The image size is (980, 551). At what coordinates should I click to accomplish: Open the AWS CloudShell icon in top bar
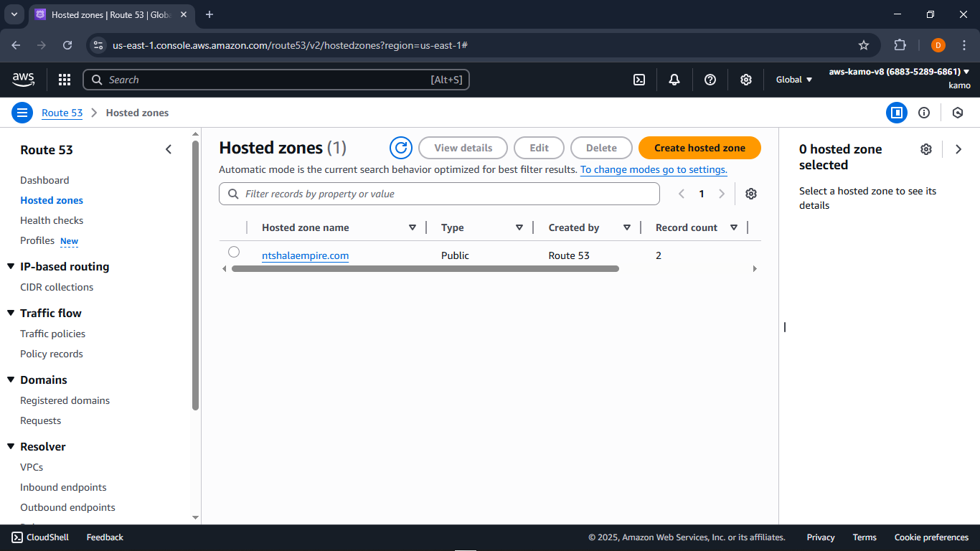tap(639, 80)
